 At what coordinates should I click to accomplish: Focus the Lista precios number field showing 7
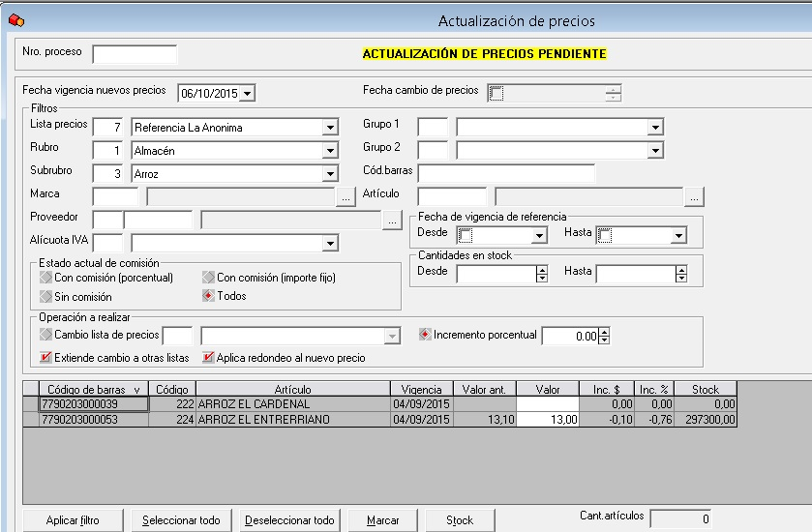pyautogui.click(x=107, y=127)
